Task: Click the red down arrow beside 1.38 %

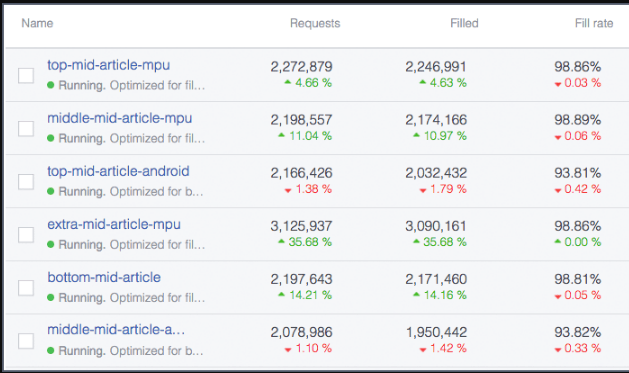Action: 288,191
